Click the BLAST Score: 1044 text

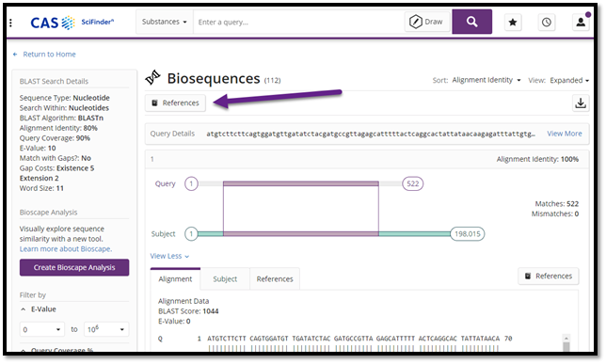[x=188, y=311]
